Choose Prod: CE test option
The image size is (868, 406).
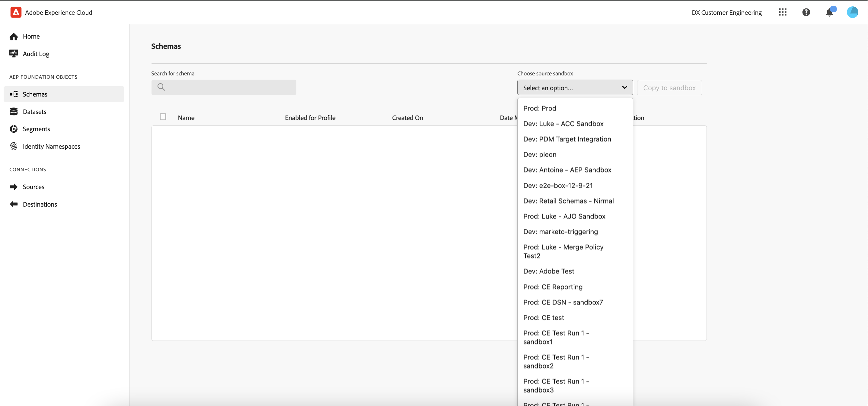(x=575, y=318)
